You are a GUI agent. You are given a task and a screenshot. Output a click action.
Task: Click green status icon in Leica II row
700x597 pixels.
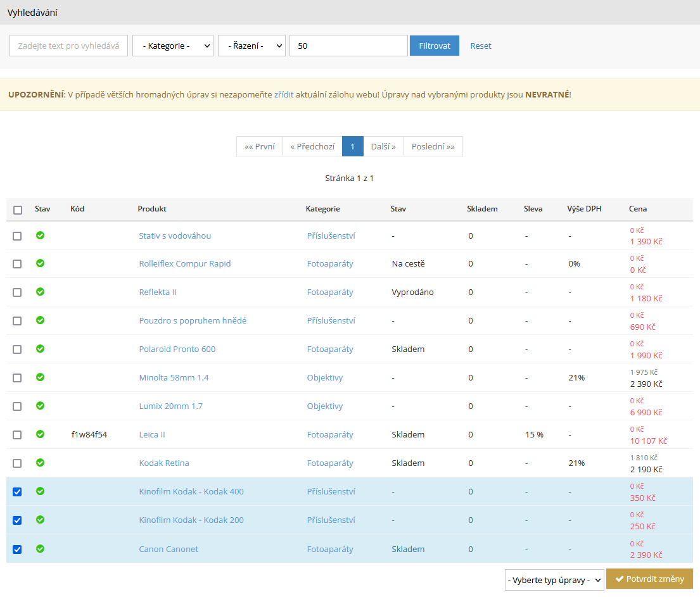point(40,434)
